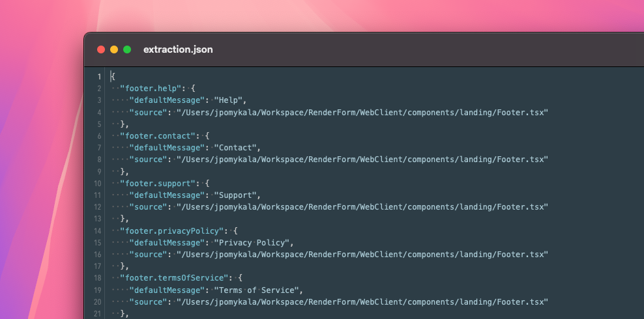644x319 pixels.
Task: Click the "source" key on line 20
Action: [x=148, y=302]
